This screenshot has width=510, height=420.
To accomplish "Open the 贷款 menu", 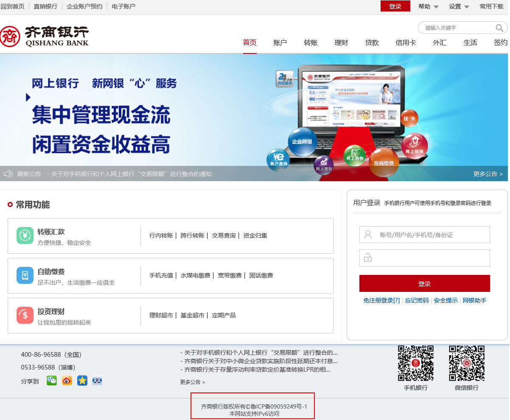I will tap(372, 42).
